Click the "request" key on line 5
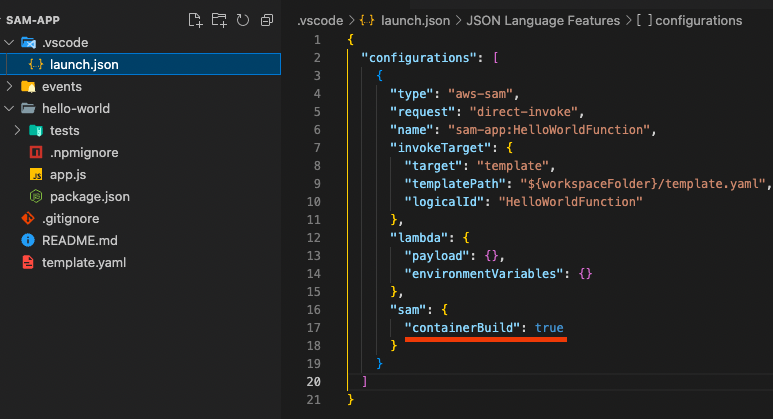Viewport: 773px width, 419px height. pyautogui.click(x=422, y=112)
